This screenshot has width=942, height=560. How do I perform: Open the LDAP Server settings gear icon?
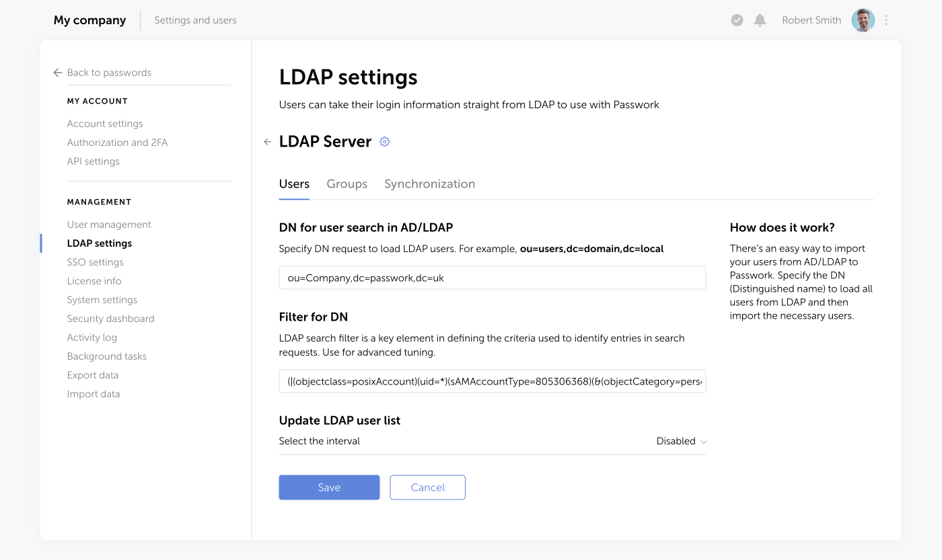click(x=384, y=141)
